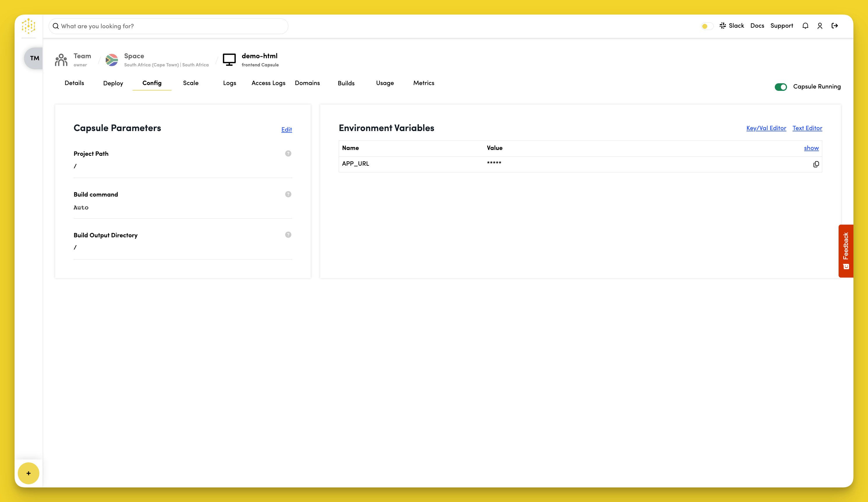Switch to the Logs tab
The image size is (868, 502).
coord(230,83)
